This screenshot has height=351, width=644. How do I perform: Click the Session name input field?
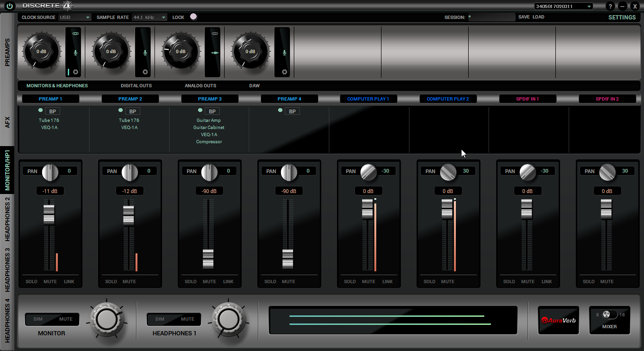[491, 17]
